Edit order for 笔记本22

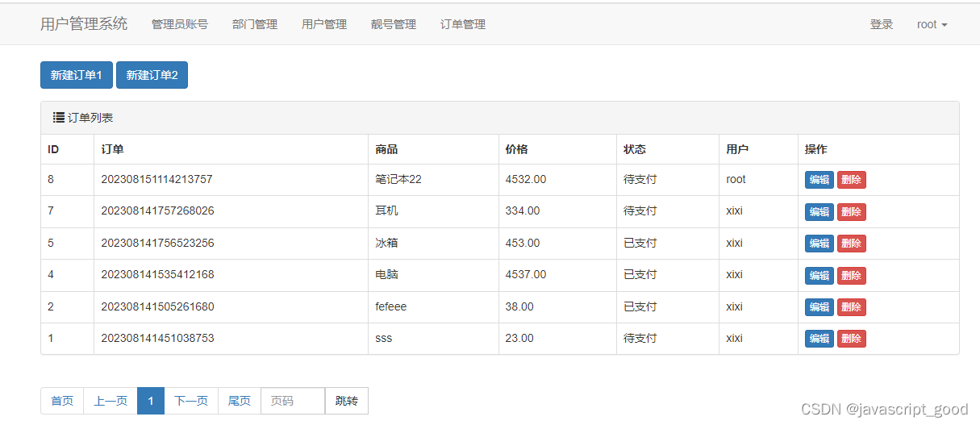pos(819,180)
